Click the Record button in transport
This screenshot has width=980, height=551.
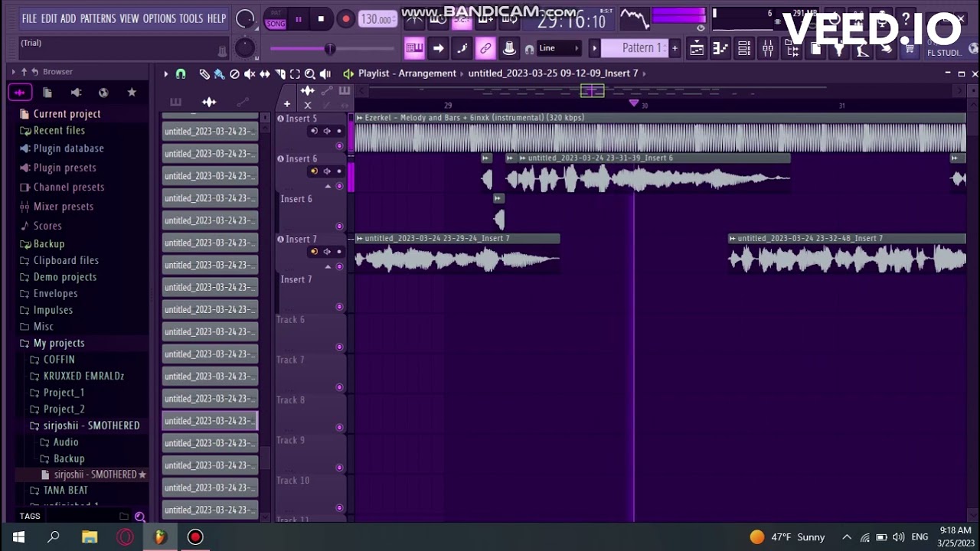tap(346, 19)
